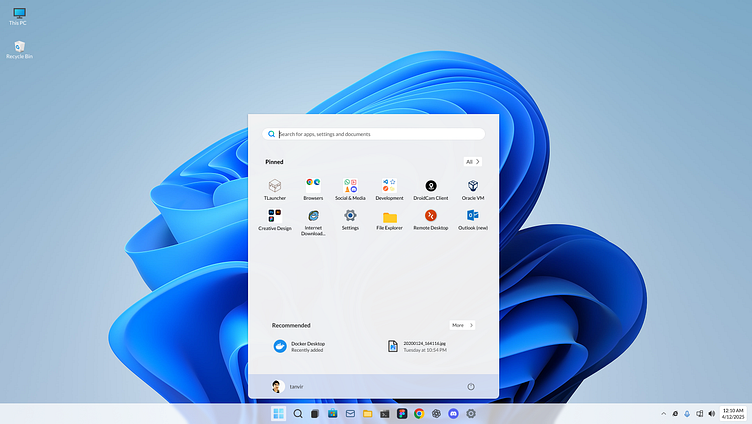Screen dimensions: 752x424
Task: Launch Oracle VM VirtualBox
Action: coord(472,187)
